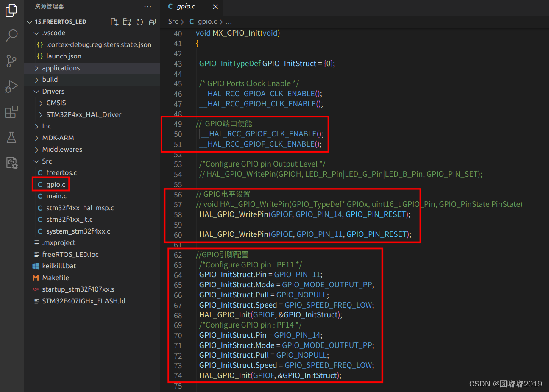Image resolution: width=549 pixels, height=392 pixels.
Task: Open the Explorer views More Actions menu
Action: click(x=148, y=6)
